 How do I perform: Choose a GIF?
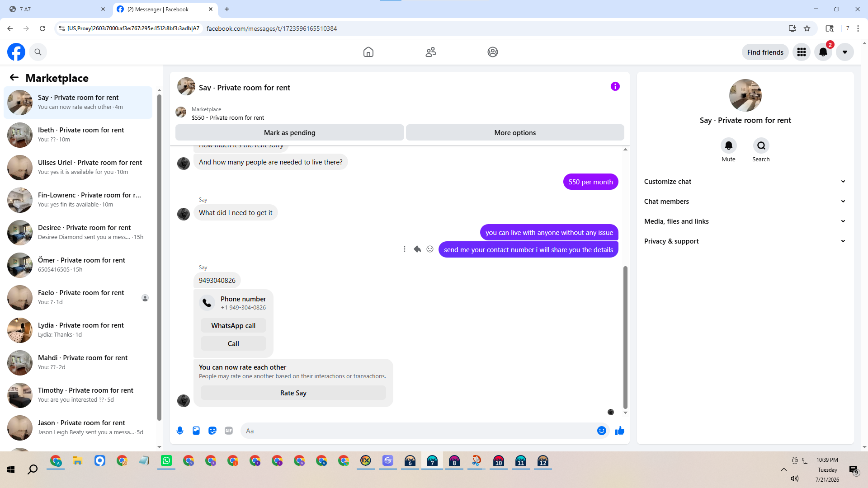[x=229, y=431]
